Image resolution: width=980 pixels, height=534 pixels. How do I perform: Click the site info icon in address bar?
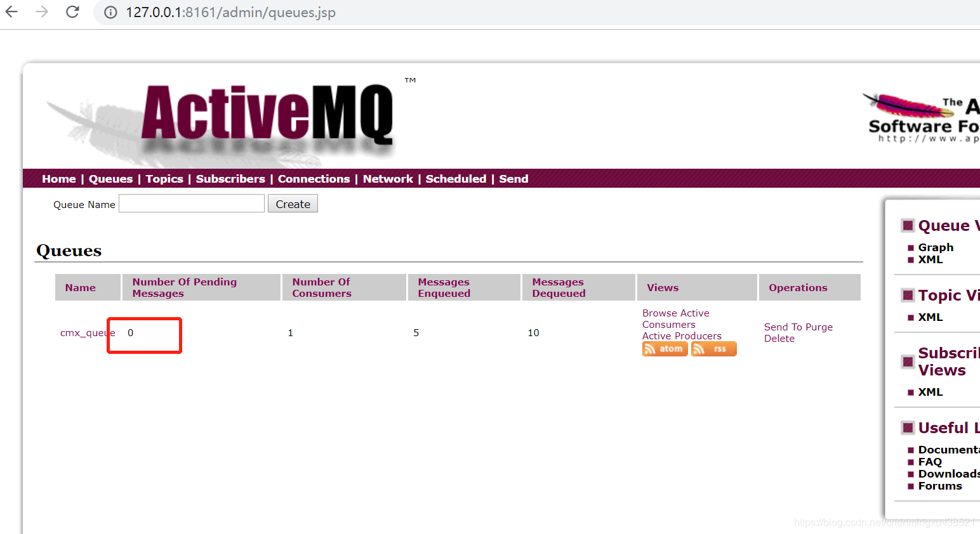[110, 13]
